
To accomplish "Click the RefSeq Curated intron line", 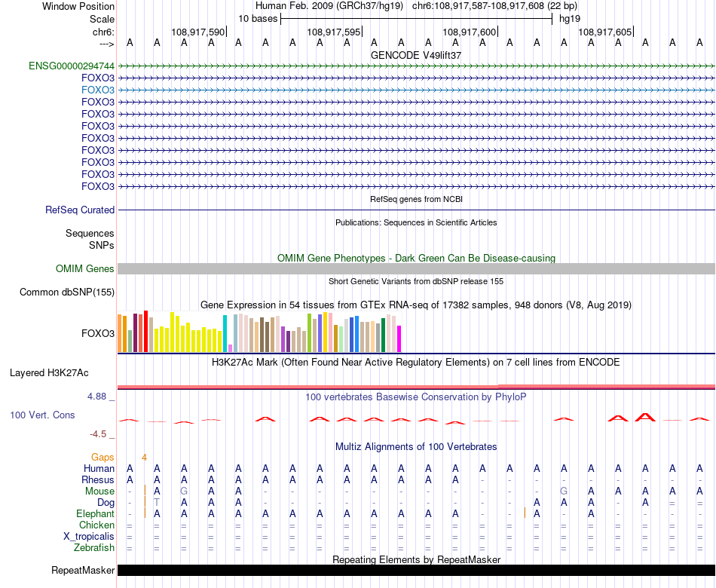I will click(416, 210).
